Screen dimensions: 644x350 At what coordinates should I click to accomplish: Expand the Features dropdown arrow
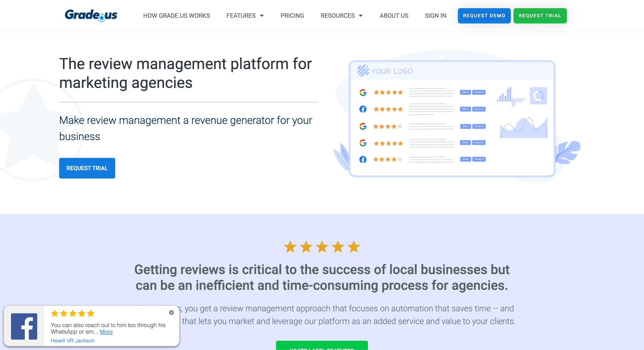(x=262, y=16)
